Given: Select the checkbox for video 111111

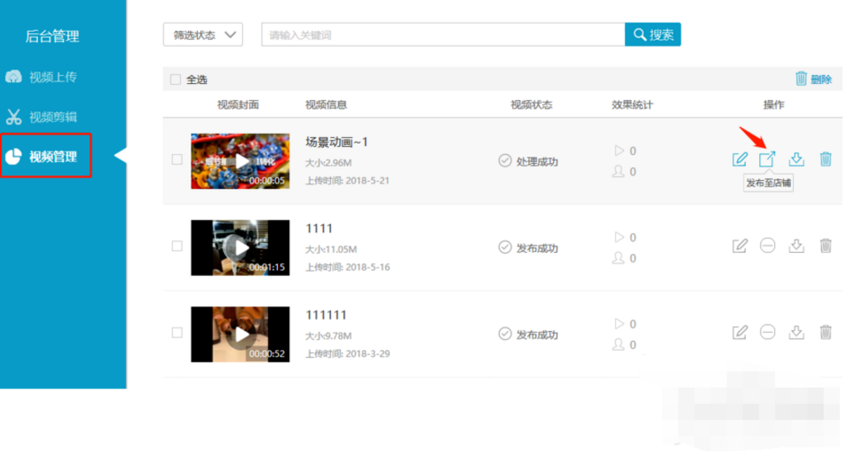Looking at the screenshot, I should point(177,333).
